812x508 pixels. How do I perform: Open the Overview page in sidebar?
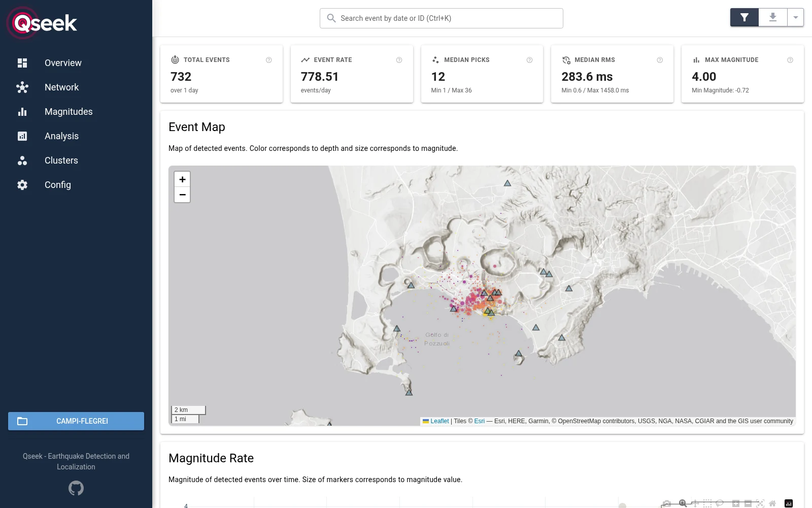click(76, 63)
